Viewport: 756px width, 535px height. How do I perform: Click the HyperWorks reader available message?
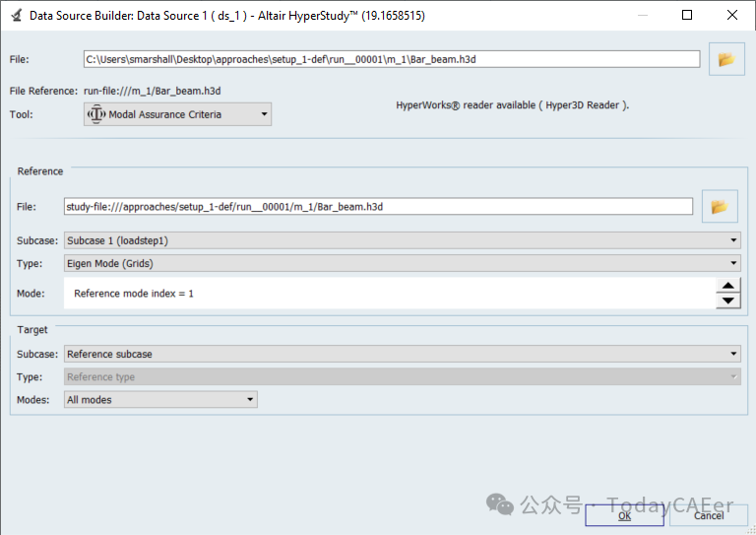pyautogui.click(x=513, y=105)
